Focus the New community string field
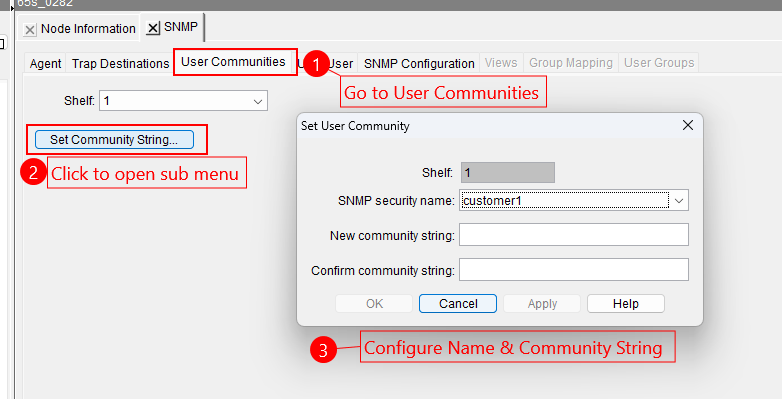This screenshot has height=399, width=782. click(x=574, y=235)
